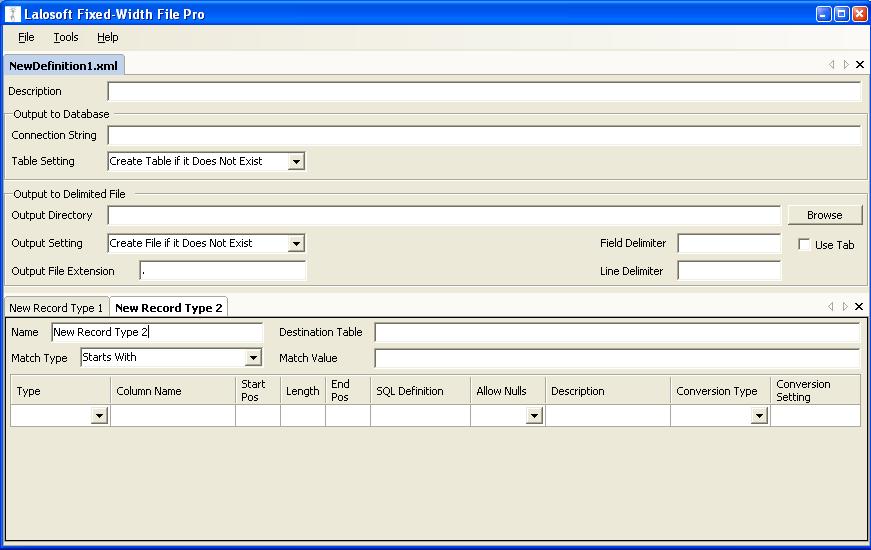This screenshot has width=871, height=550.
Task: Click the application icon in title bar
Action: click(12, 14)
